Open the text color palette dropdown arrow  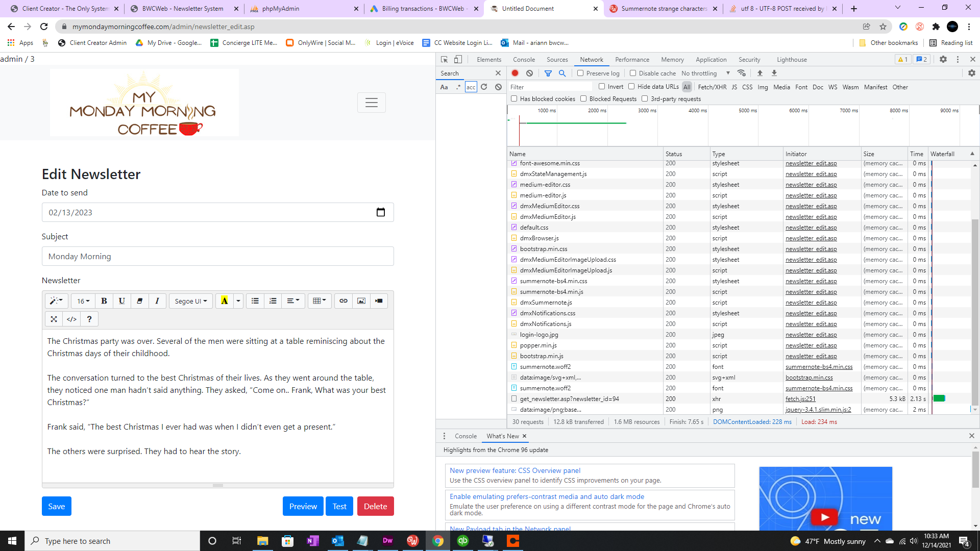[x=238, y=301]
